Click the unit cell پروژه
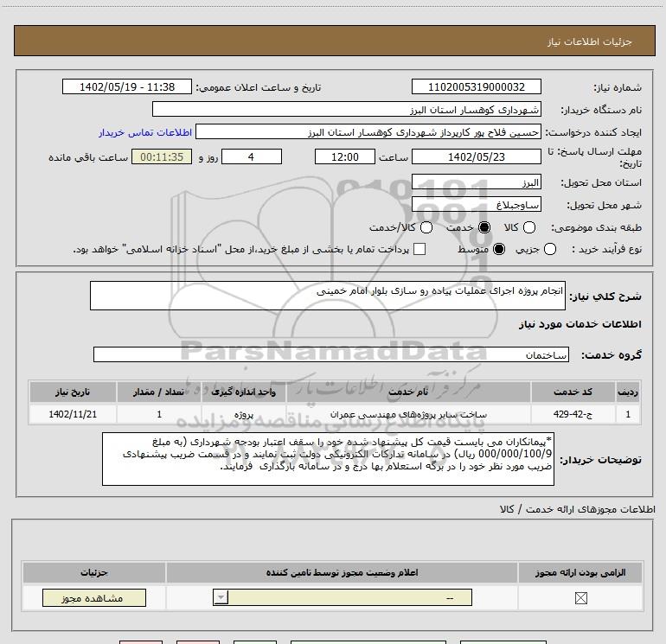666x644 pixels. point(244,414)
